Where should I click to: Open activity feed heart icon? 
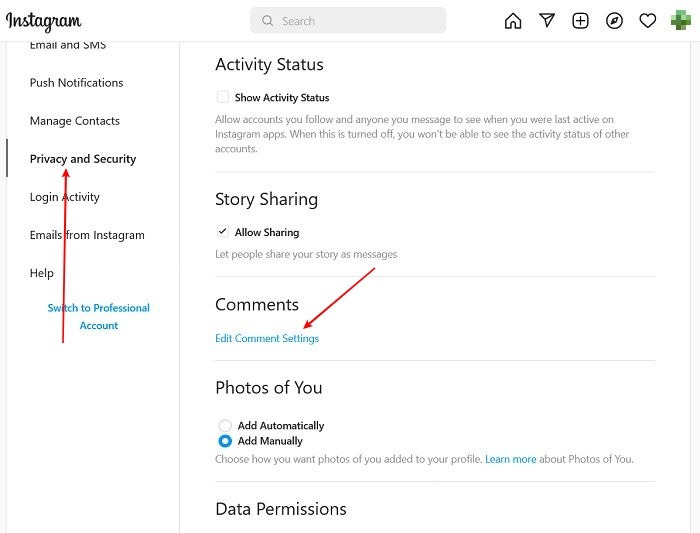(648, 21)
